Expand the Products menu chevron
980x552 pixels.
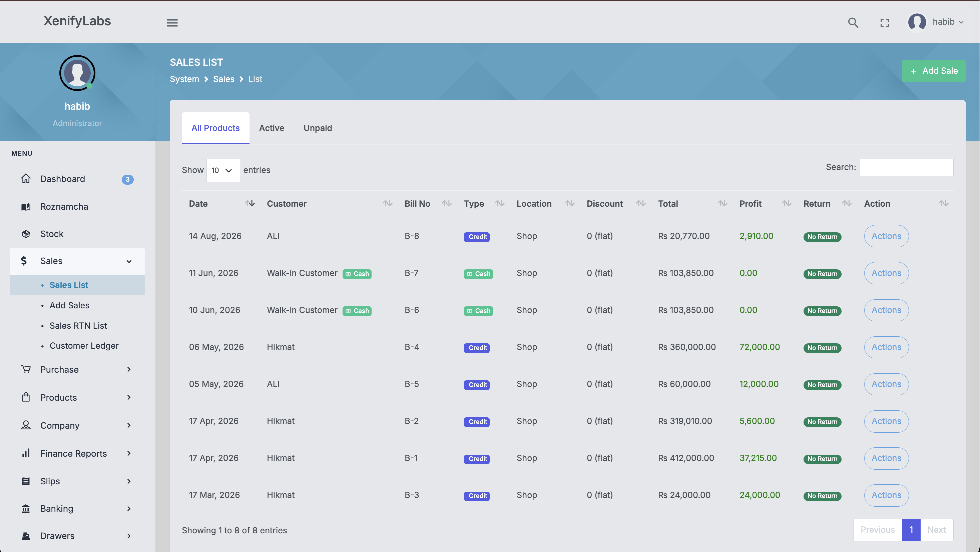[129, 397]
